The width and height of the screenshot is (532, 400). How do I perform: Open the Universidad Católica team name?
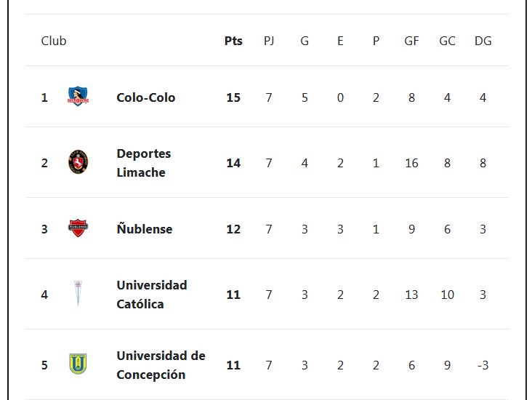point(151,295)
